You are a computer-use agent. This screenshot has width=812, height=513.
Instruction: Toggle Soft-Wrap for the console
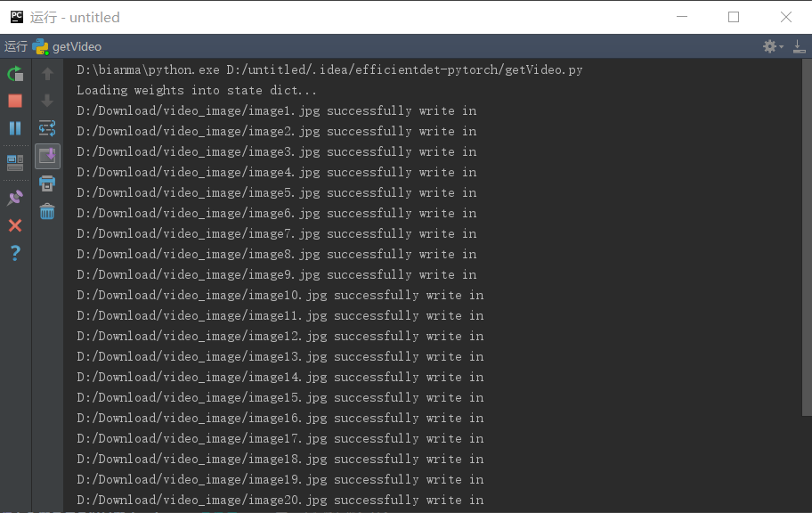(x=46, y=128)
